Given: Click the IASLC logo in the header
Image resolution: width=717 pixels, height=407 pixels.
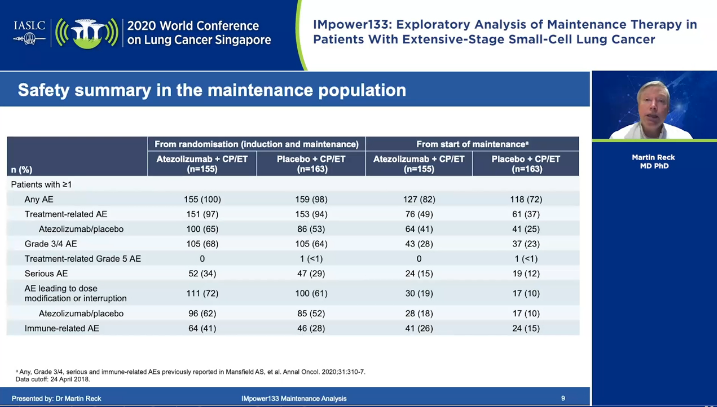Looking at the screenshot, I should (x=30, y=32).
